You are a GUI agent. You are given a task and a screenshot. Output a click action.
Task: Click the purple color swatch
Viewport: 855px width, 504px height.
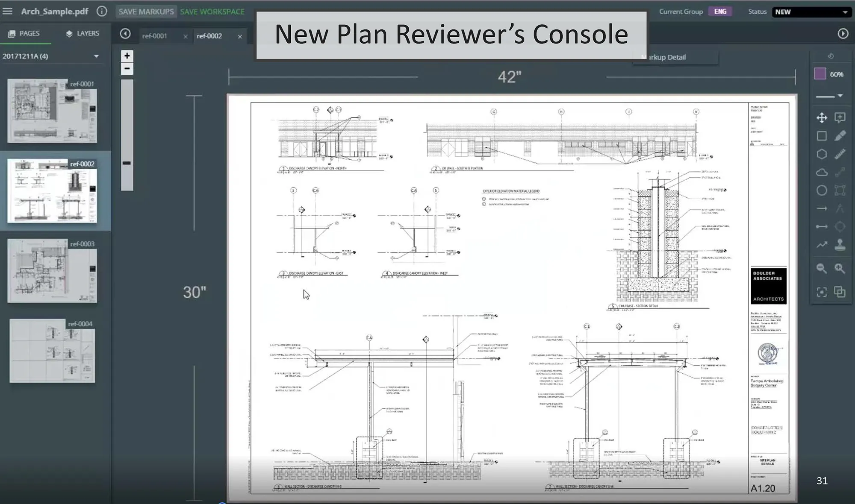coord(819,74)
